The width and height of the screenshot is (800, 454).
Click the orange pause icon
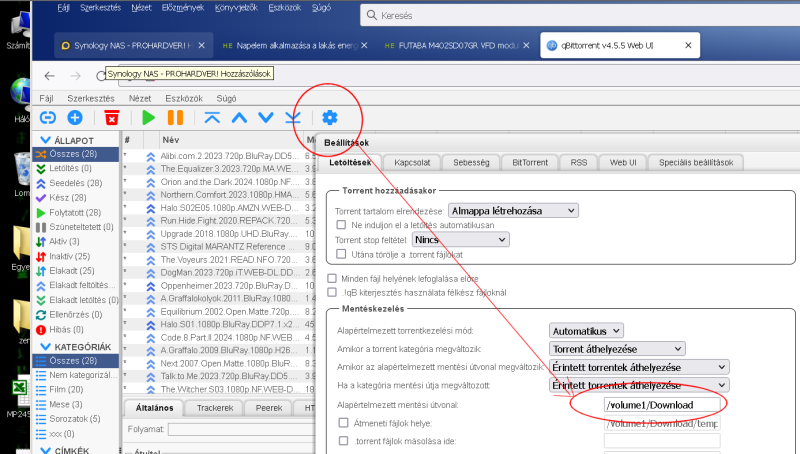176,118
